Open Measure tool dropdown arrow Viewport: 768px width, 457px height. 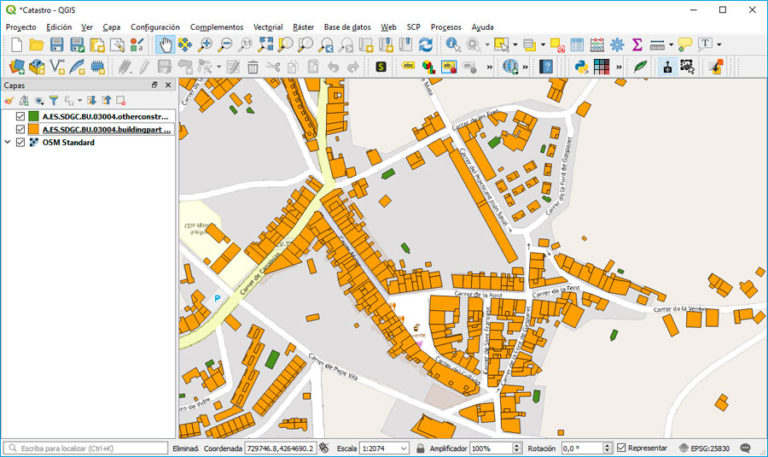[671, 45]
